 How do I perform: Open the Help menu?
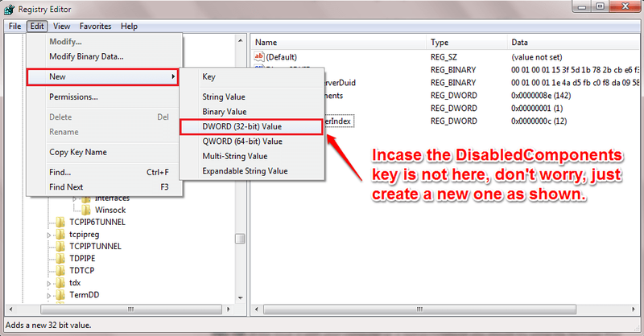(x=129, y=27)
